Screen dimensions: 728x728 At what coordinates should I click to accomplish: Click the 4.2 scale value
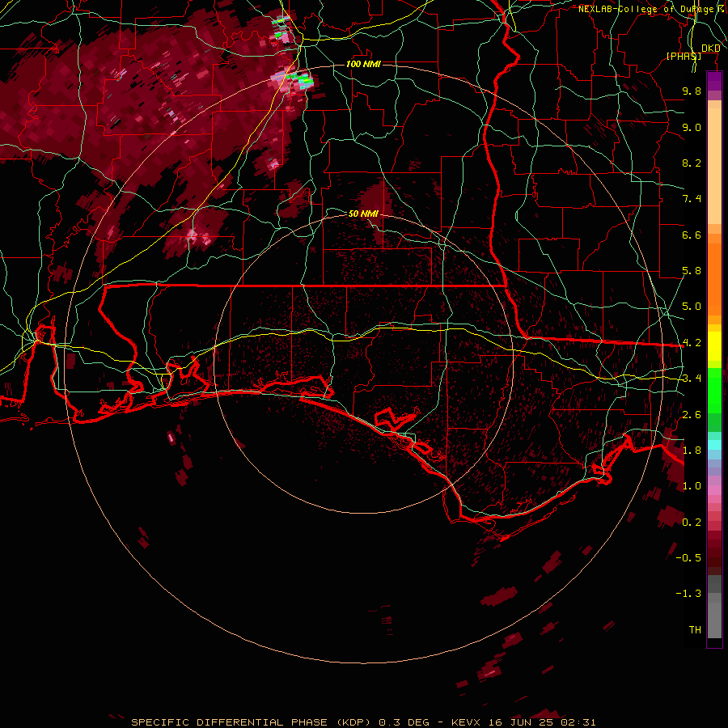coord(692,343)
